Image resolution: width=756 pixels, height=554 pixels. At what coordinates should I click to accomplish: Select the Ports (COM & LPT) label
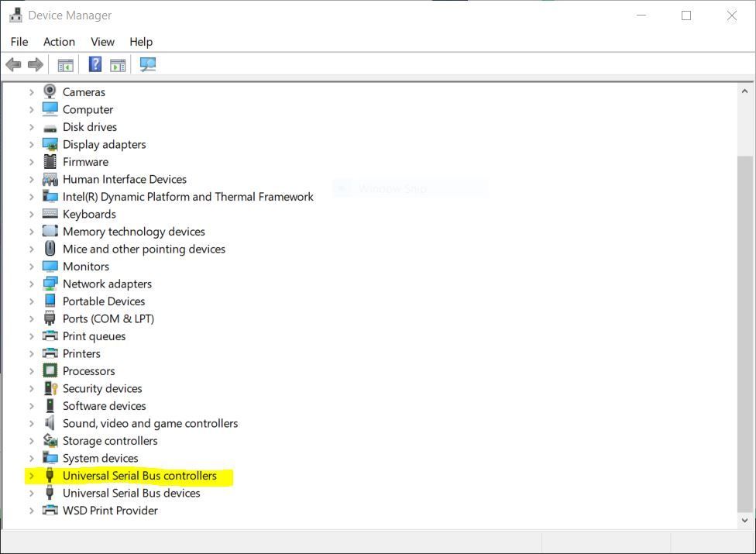tap(108, 318)
